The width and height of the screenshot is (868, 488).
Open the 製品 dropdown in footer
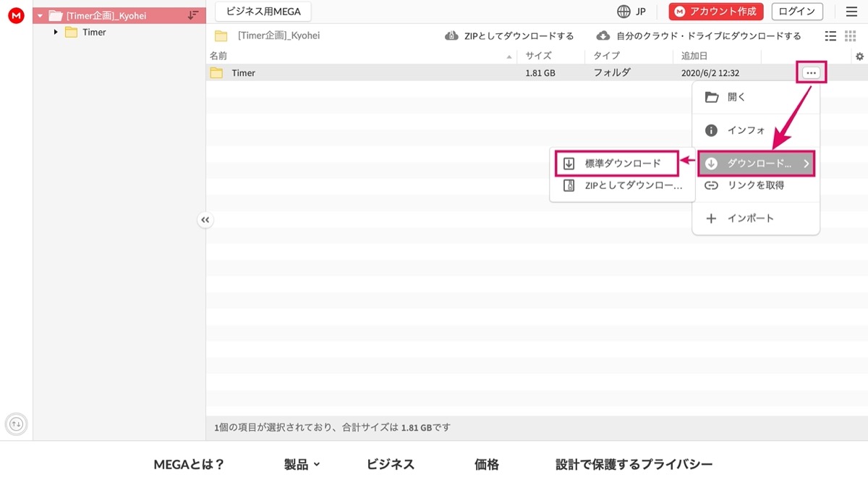(302, 464)
